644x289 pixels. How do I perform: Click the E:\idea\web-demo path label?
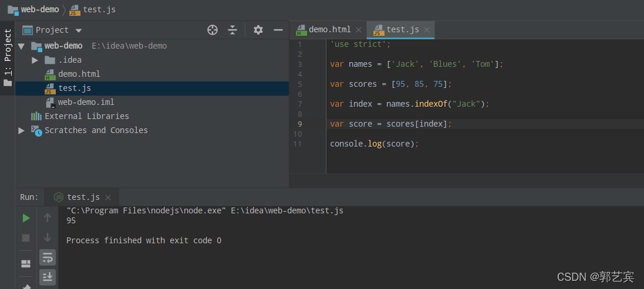[129, 46]
